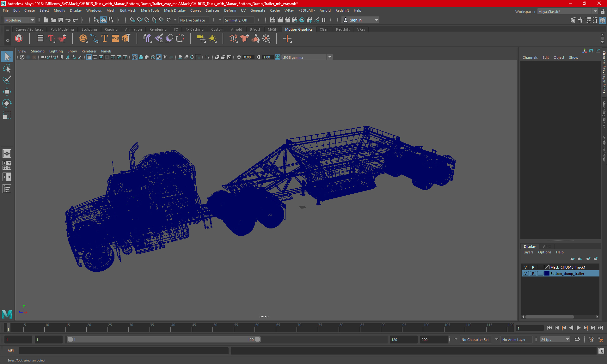Click the render current frame icon
This screenshot has height=364, width=607.
point(280,20)
